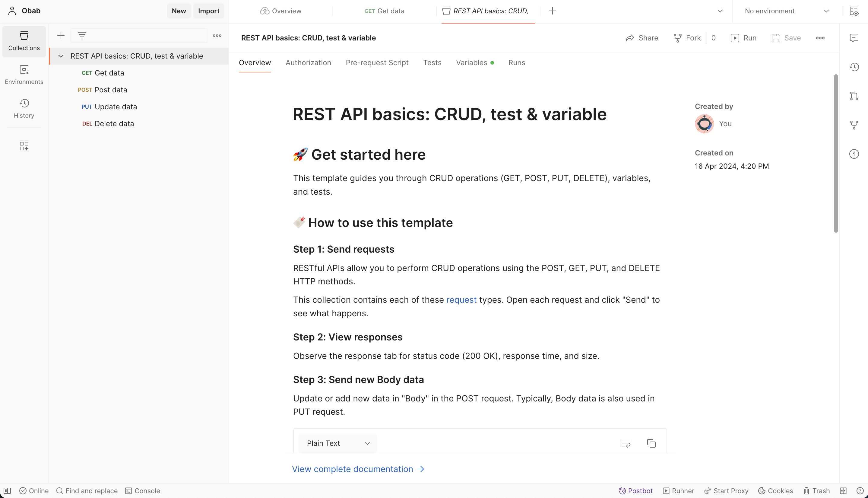This screenshot has height=498, width=868.
Task: Open a new tab with plus icon
Action: pyautogui.click(x=552, y=11)
